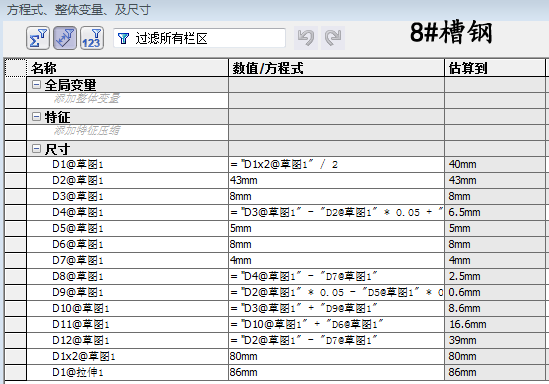Switch to ordered view 123 icon
The width and height of the screenshot is (549, 384).
click(x=92, y=38)
